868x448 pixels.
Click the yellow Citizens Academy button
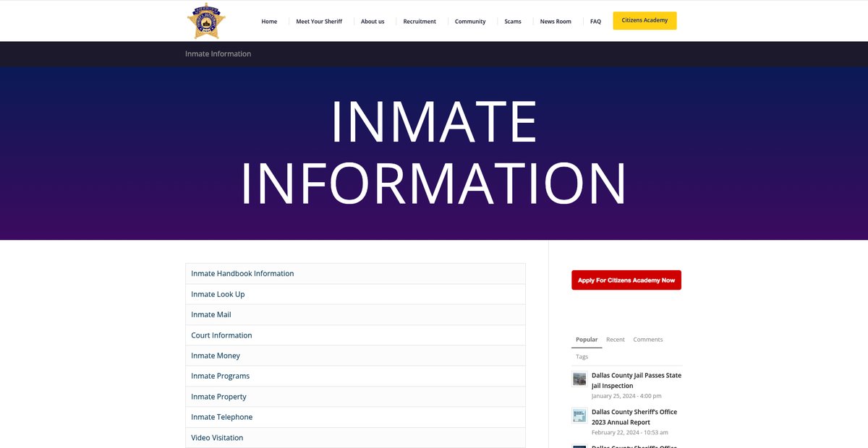point(644,20)
